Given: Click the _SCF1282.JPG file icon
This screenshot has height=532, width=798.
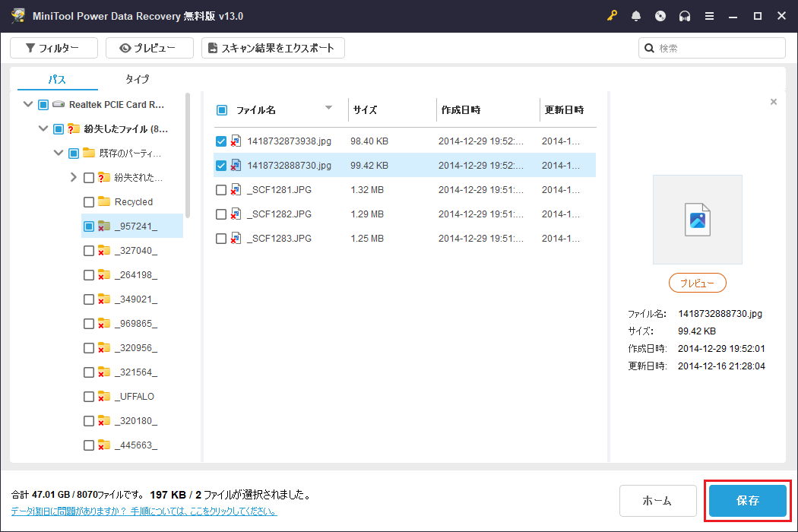Looking at the screenshot, I should [x=236, y=214].
